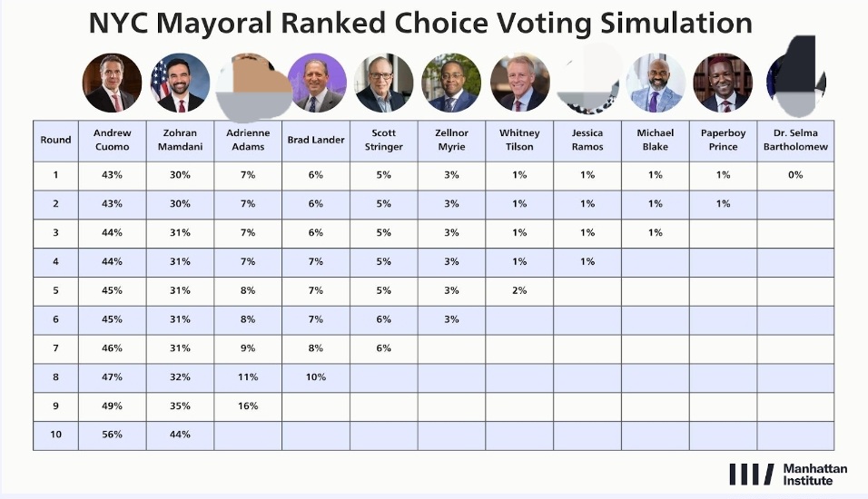This screenshot has width=868, height=499.
Task: Click the Round 10 row label
Action: [55, 435]
